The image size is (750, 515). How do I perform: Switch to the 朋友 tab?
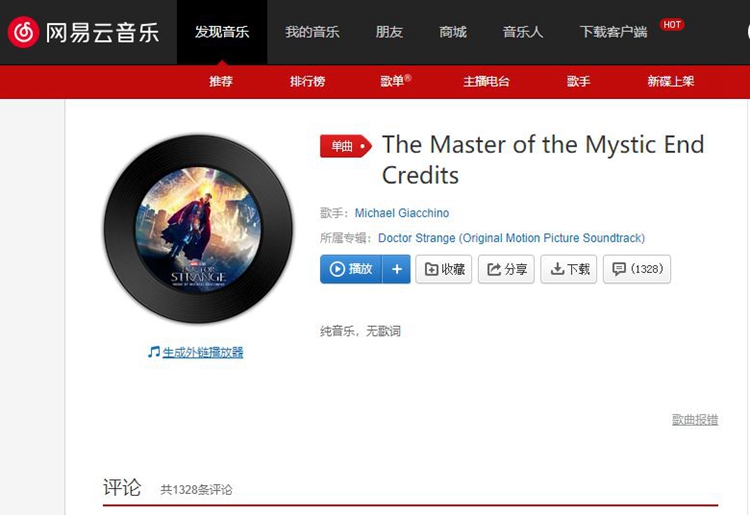[389, 32]
